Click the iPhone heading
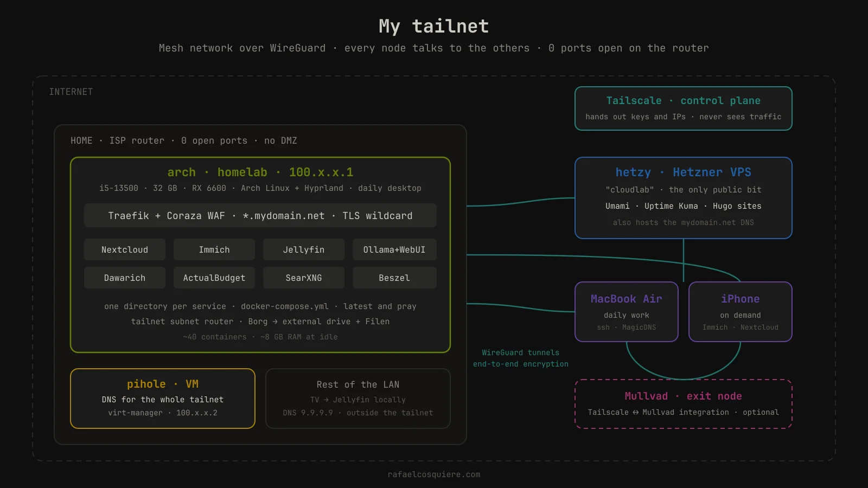 click(x=741, y=299)
